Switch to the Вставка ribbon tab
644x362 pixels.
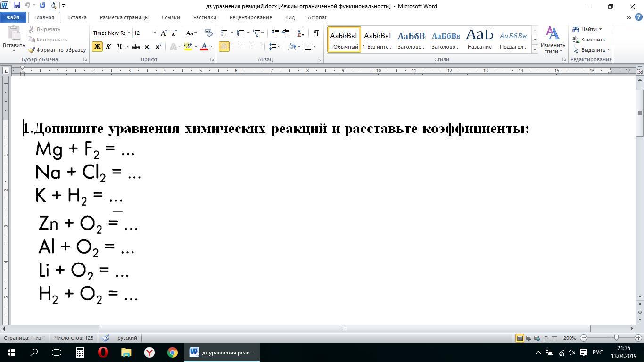(77, 17)
